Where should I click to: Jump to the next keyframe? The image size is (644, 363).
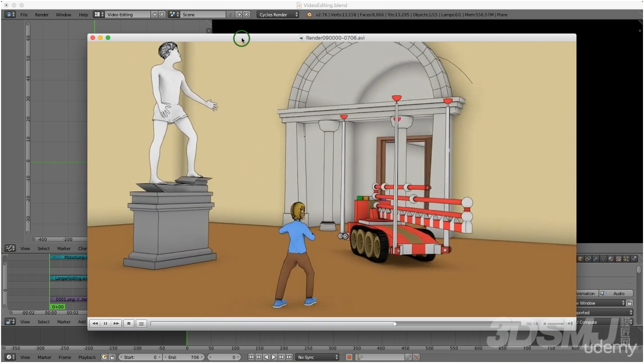pyautogui.click(x=281, y=357)
